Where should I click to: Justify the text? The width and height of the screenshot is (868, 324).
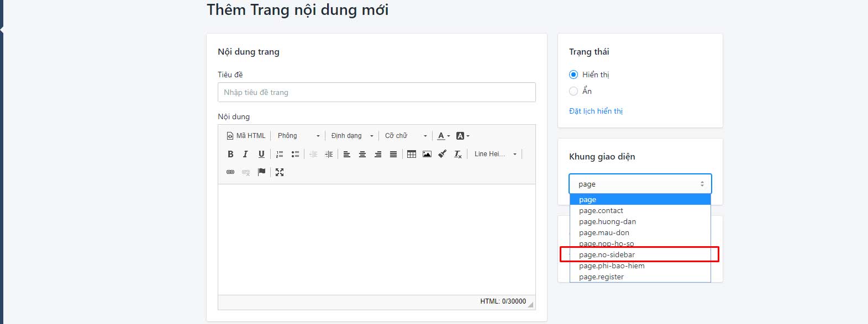[393, 154]
